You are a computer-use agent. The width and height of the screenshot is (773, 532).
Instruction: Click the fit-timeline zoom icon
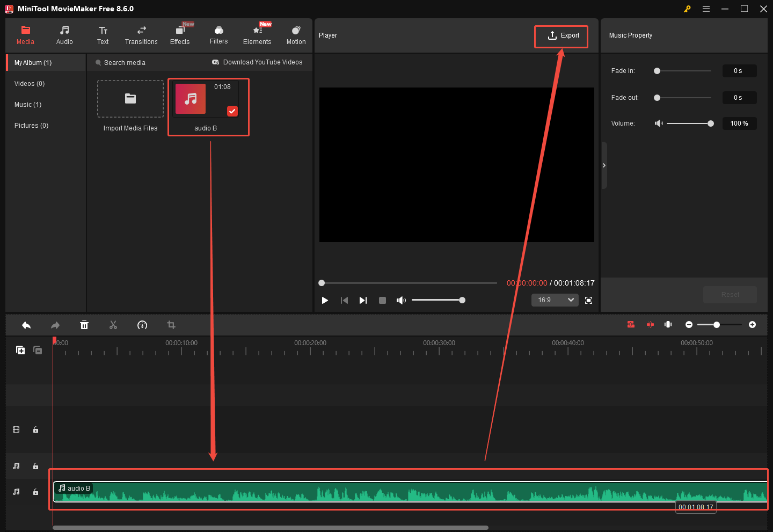668,324
